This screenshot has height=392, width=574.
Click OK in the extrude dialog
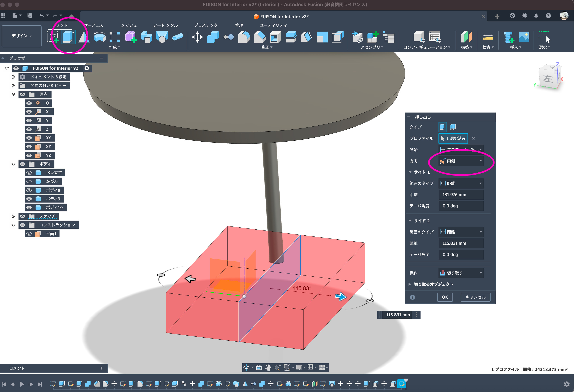[x=445, y=297]
